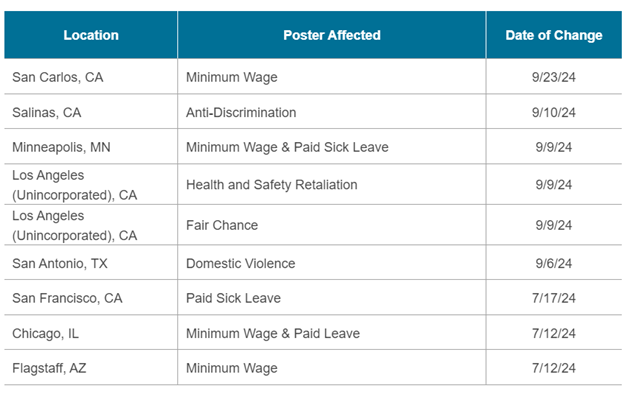The image size is (624, 408).
Task: Select the 9/6/24 date cell
Action: point(554,263)
